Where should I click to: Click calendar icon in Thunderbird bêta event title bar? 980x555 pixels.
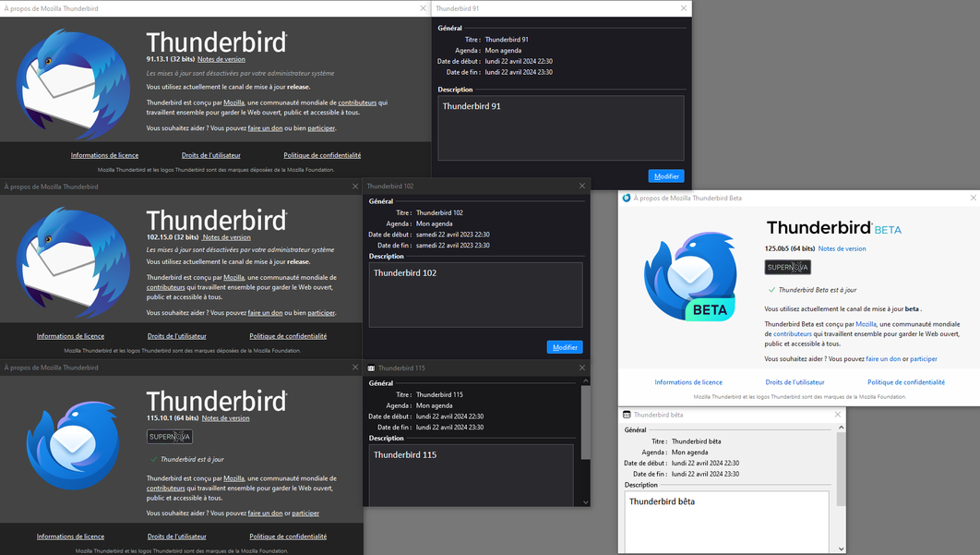[627, 415]
